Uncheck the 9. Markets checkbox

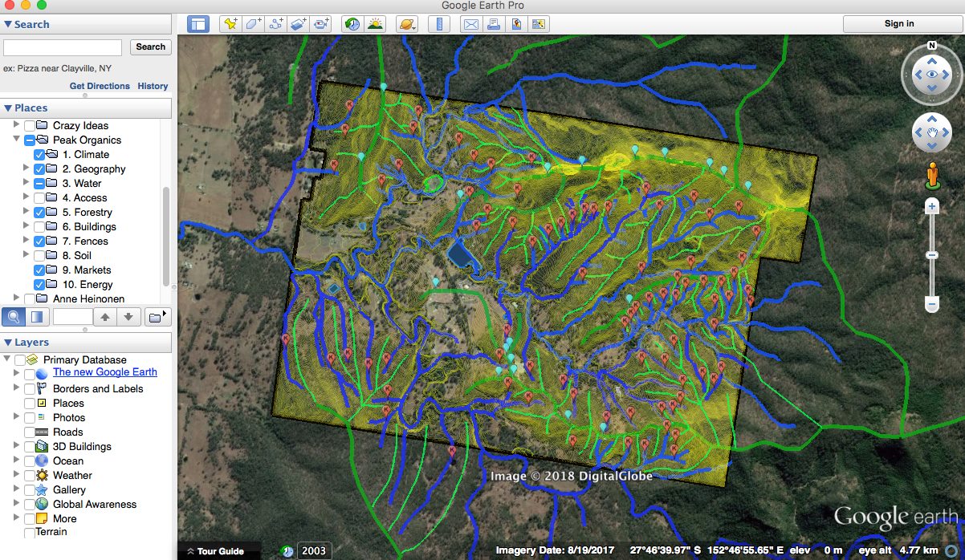click(39, 270)
